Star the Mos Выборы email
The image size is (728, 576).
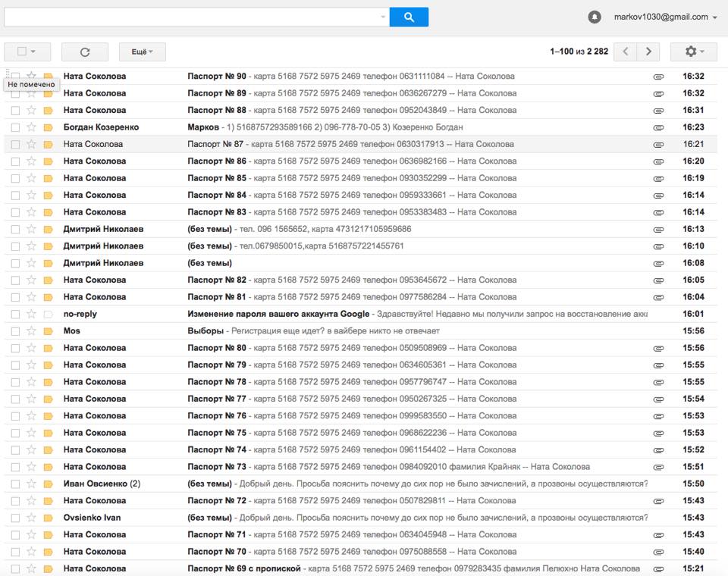(x=31, y=331)
